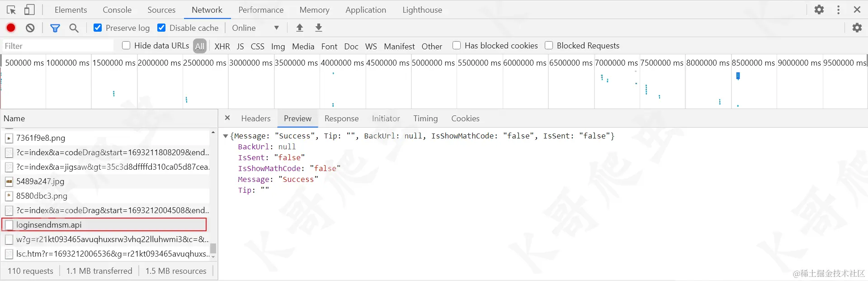The image size is (868, 281).
Task: Filter requests by Doc
Action: click(x=351, y=46)
